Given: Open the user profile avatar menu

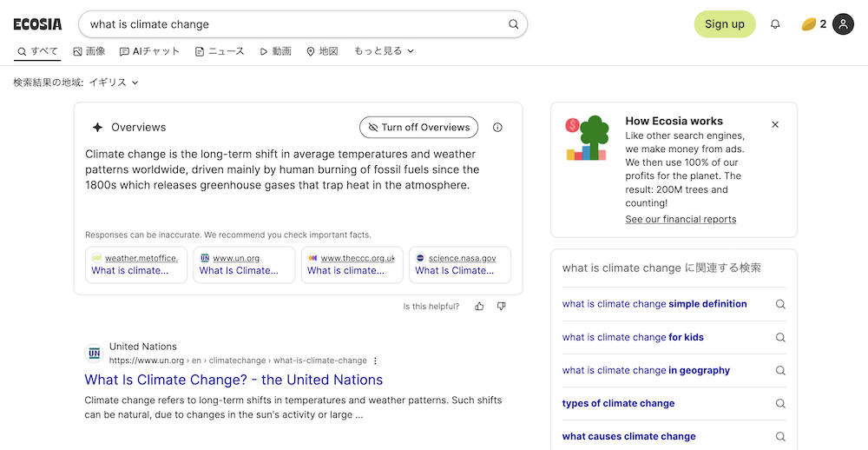Looking at the screenshot, I should [x=843, y=24].
